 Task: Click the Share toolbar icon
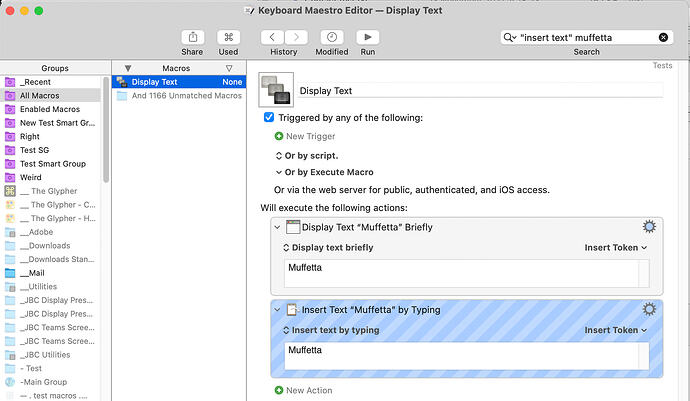coord(192,37)
